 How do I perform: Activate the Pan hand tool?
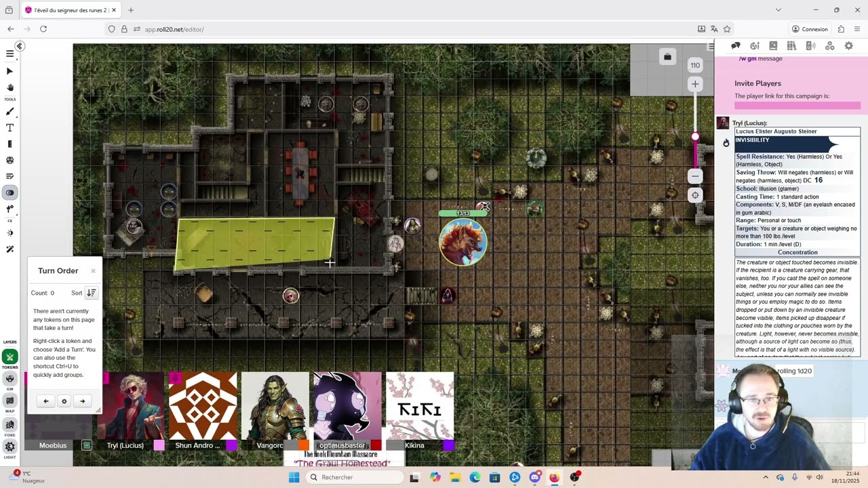point(9,87)
